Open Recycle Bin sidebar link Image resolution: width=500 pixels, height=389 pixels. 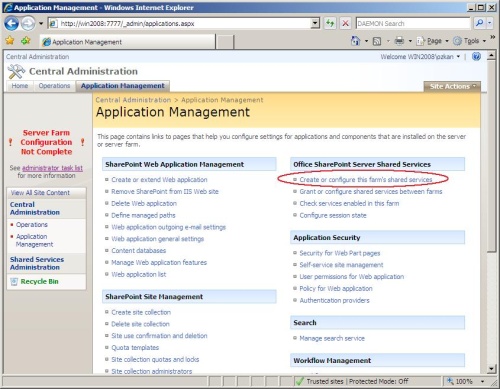[39, 282]
